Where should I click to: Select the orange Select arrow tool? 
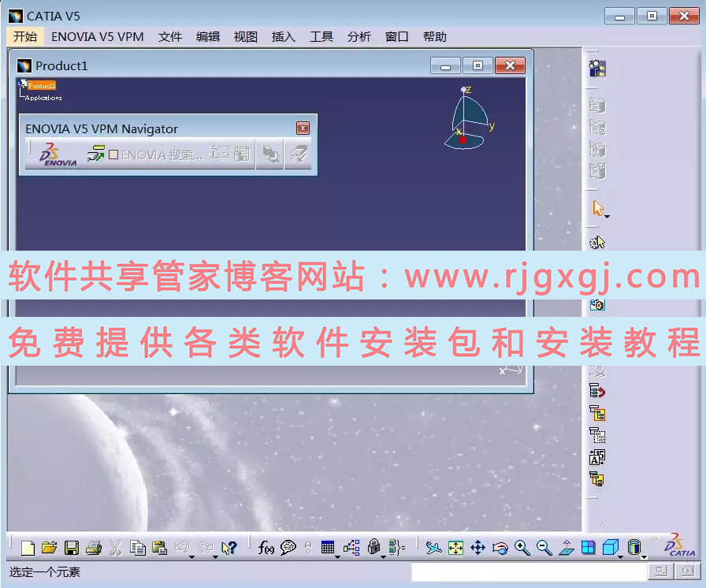coord(598,208)
